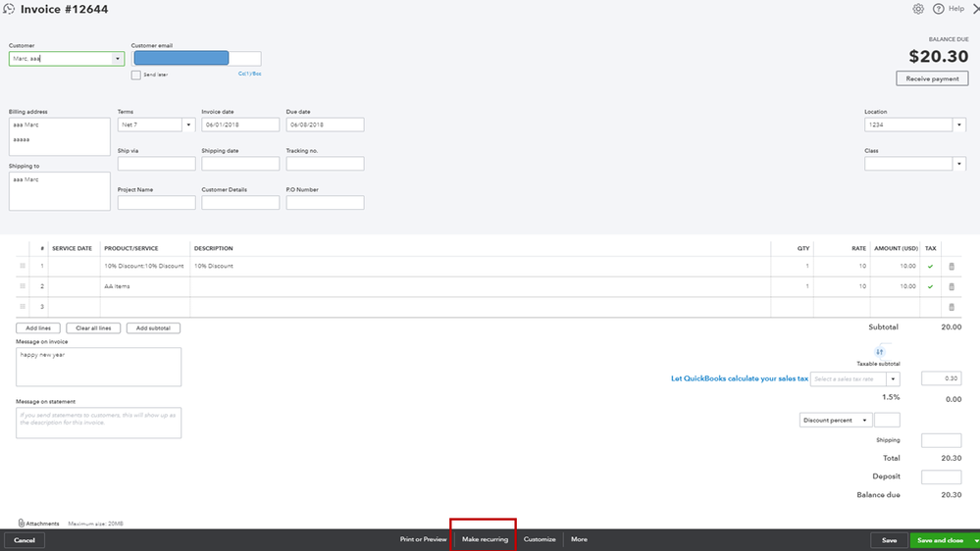Click the Clear all lines button
Image resolution: width=980 pixels, height=551 pixels.
pyautogui.click(x=93, y=328)
